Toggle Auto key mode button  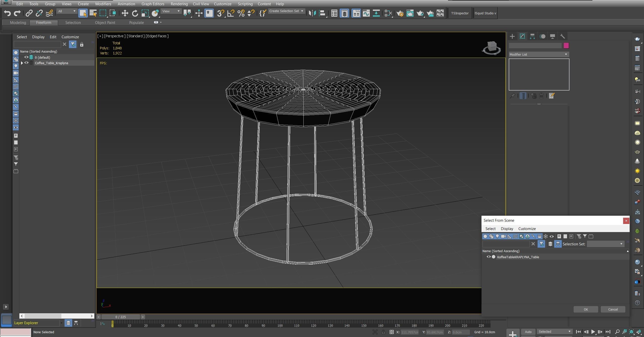528,332
